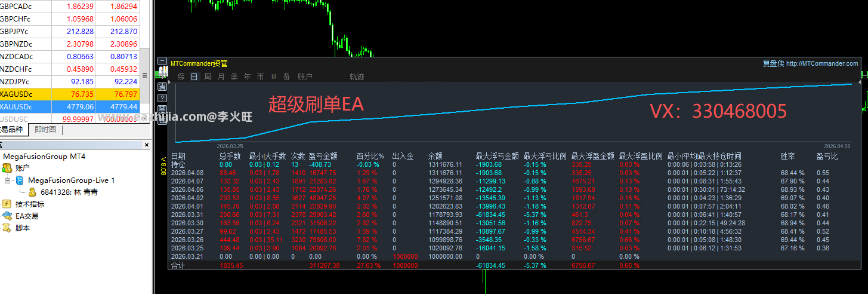Click profit value 79806.00
Viewport: 868px width, 294px height.
(x=323, y=240)
